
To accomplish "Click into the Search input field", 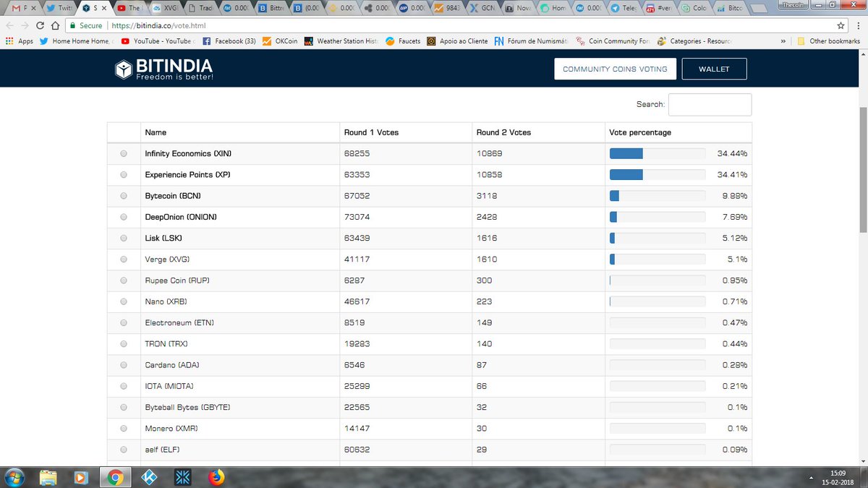I will pos(710,105).
